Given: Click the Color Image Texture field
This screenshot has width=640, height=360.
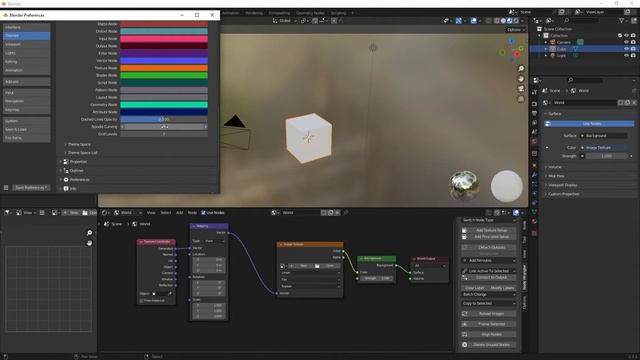Looking at the screenshot, I should point(603,148).
